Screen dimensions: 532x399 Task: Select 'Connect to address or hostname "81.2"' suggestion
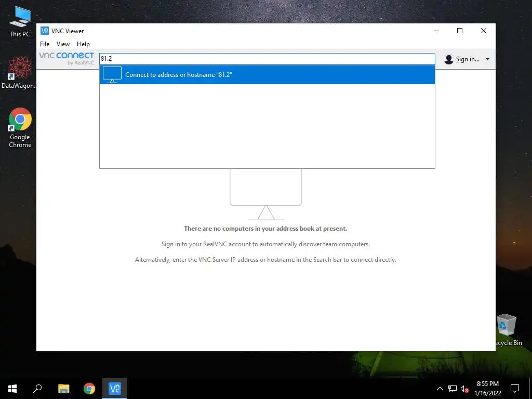pos(267,75)
